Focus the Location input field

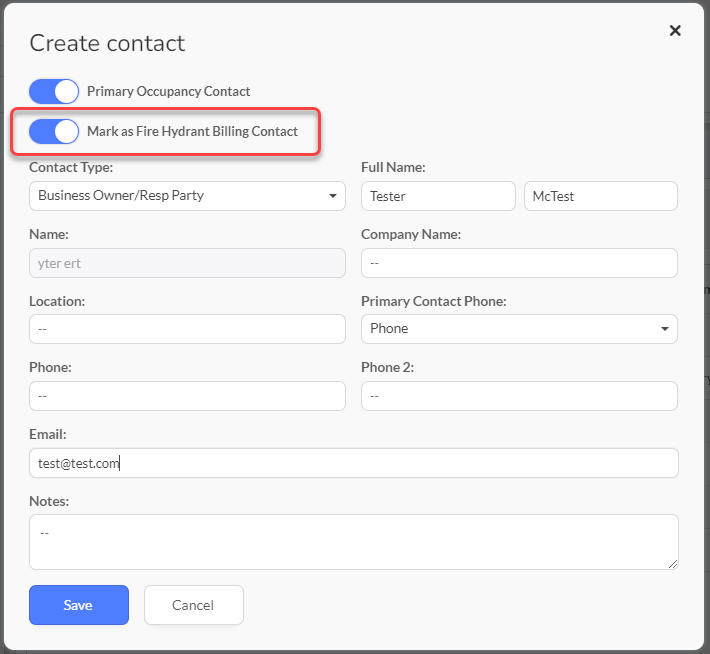tap(187, 329)
